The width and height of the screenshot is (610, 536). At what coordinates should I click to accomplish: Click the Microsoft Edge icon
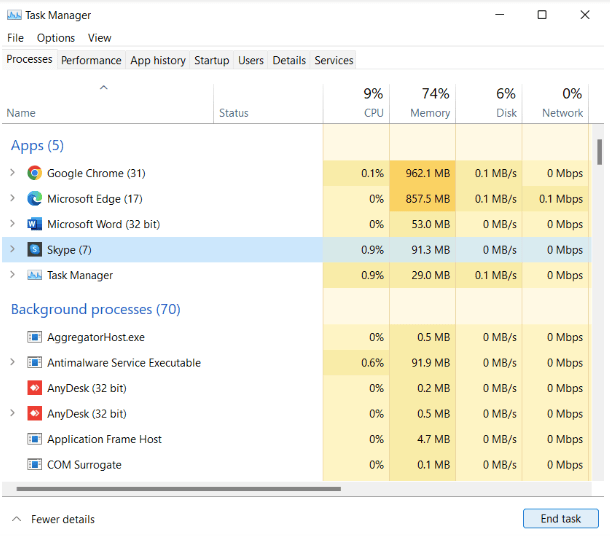(35, 198)
